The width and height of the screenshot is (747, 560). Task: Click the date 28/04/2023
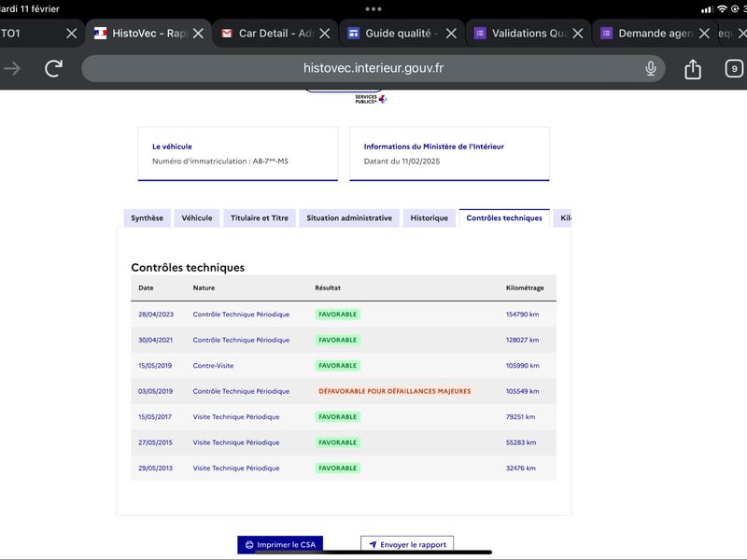[156, 315]
